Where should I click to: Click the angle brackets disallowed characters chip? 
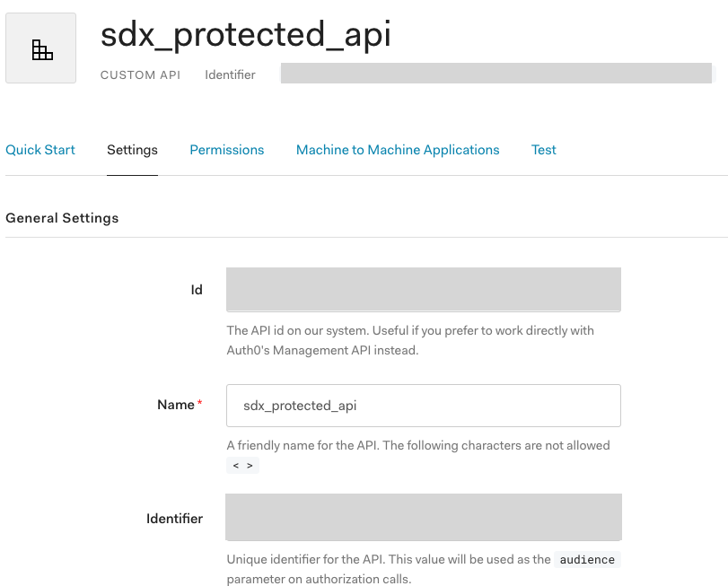point(243,466)
